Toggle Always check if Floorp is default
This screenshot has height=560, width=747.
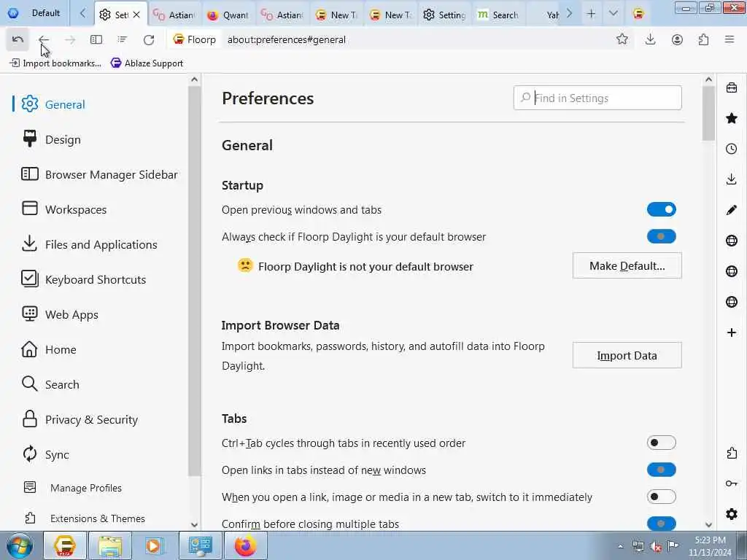click(x=661, y=237)
